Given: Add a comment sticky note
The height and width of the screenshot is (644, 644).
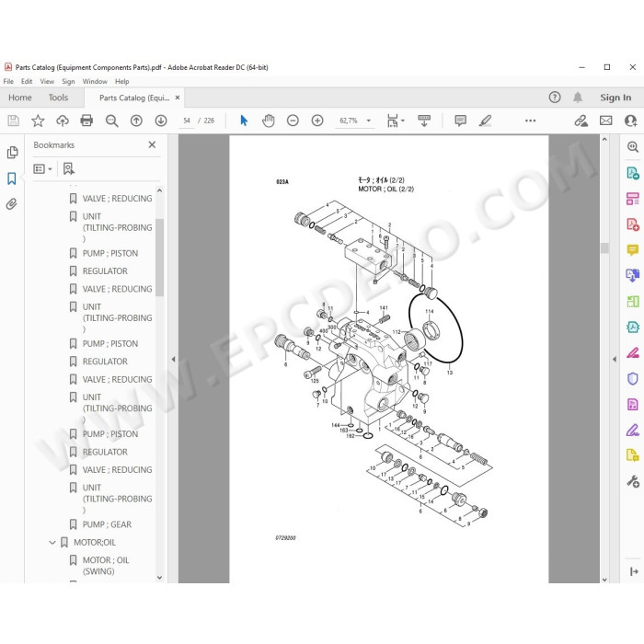Looking at the screenshot, I should [460, 121].
